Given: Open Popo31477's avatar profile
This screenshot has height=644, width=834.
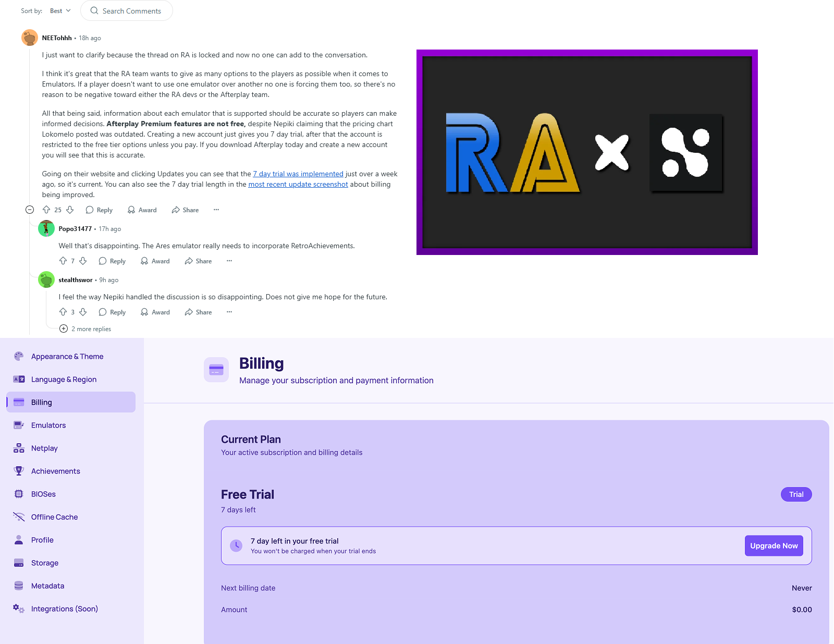Looking at the screenshot, I should (46, 228).
